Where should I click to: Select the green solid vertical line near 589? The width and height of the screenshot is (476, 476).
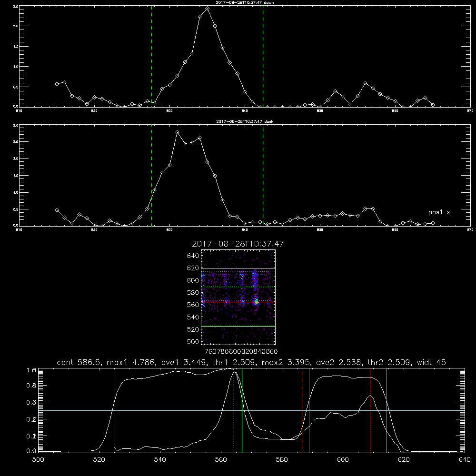point(309,410)
